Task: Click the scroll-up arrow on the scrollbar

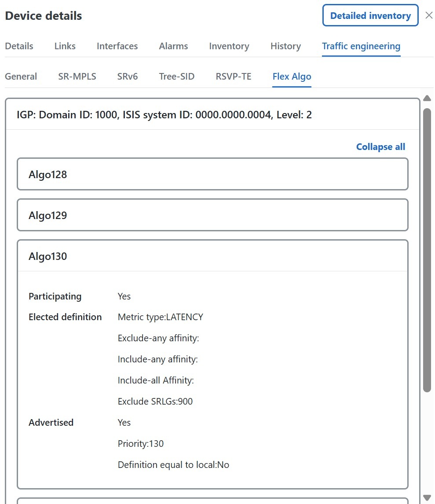Action: [x=427, y=98]
